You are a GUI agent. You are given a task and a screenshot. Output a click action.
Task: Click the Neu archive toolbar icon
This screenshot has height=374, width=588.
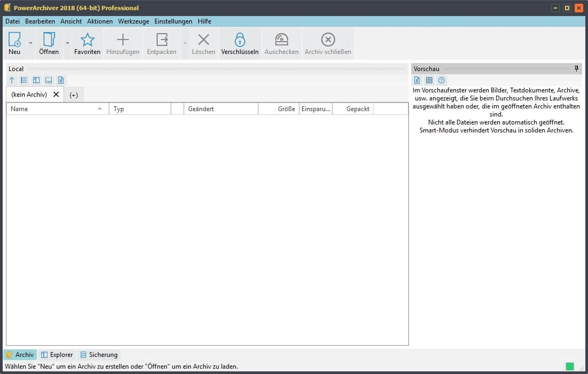[14, 40]
